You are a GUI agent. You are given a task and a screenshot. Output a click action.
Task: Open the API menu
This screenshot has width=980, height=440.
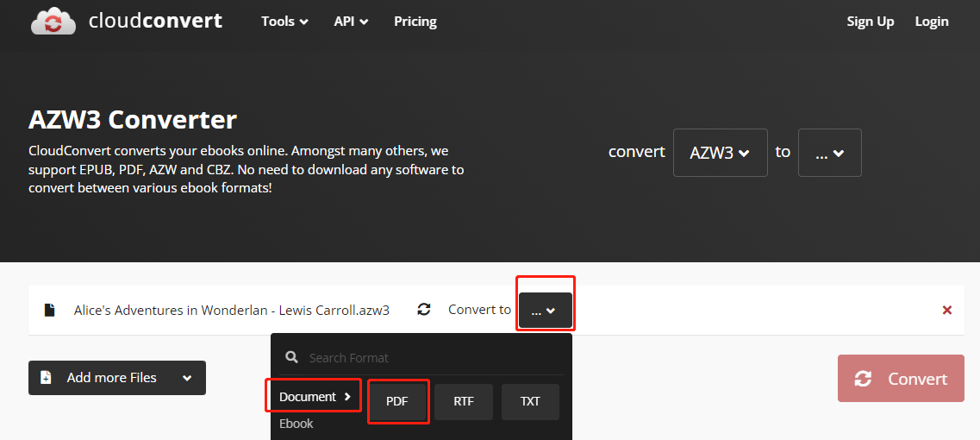coord(351,22)
